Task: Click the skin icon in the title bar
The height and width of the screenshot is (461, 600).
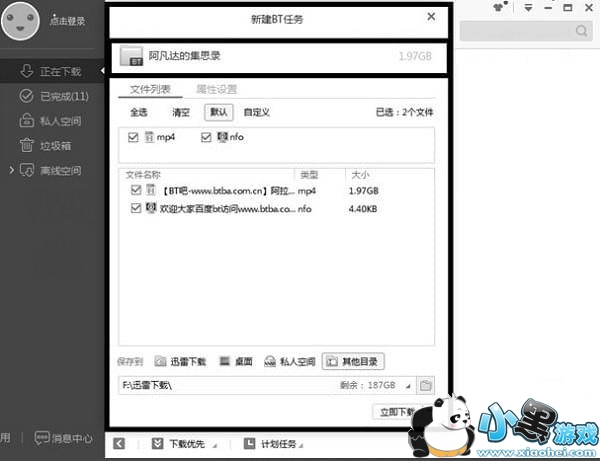Action: point(499,7)
